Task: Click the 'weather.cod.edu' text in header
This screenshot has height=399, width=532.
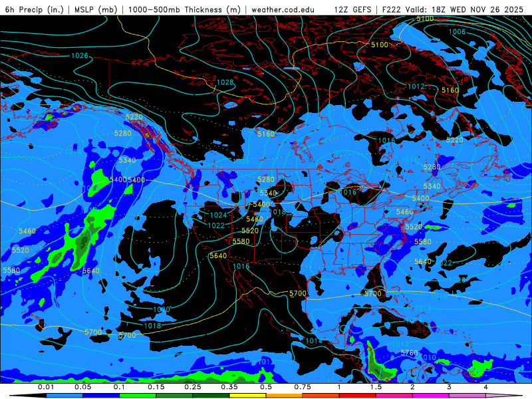Action: [x=283, y=9]
